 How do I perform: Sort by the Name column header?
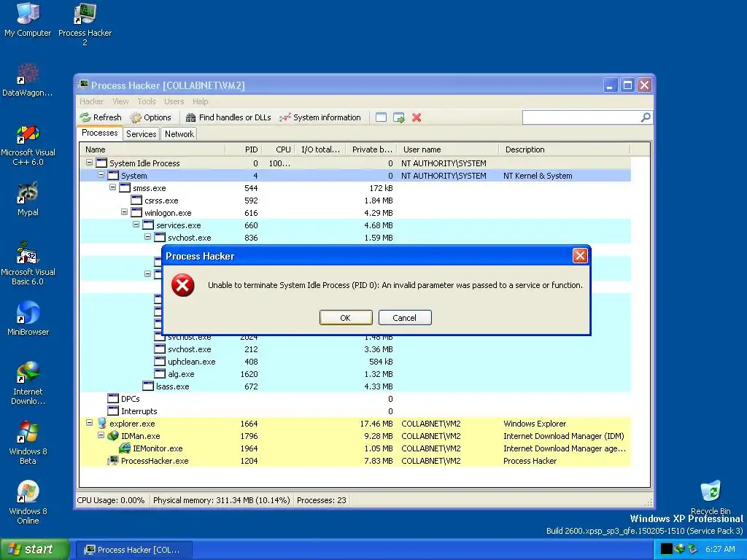[152, 149]
